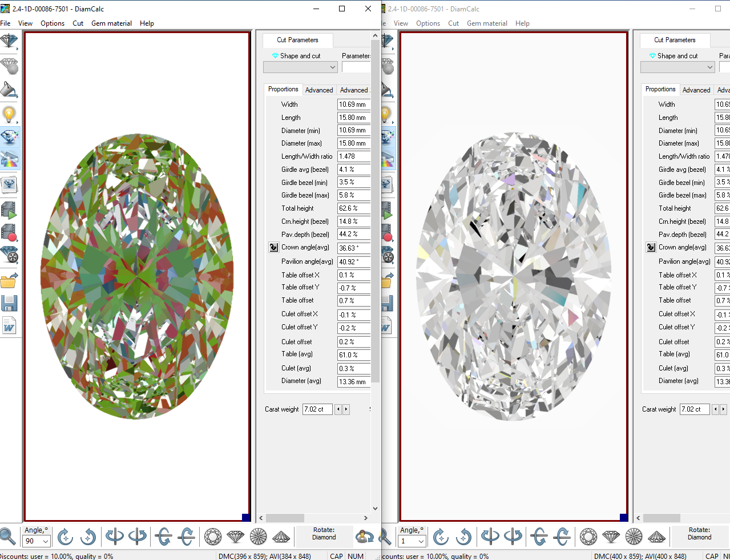Screen dimensions: 730x560
Task: Open the File menu in left window
Action: 5,23
